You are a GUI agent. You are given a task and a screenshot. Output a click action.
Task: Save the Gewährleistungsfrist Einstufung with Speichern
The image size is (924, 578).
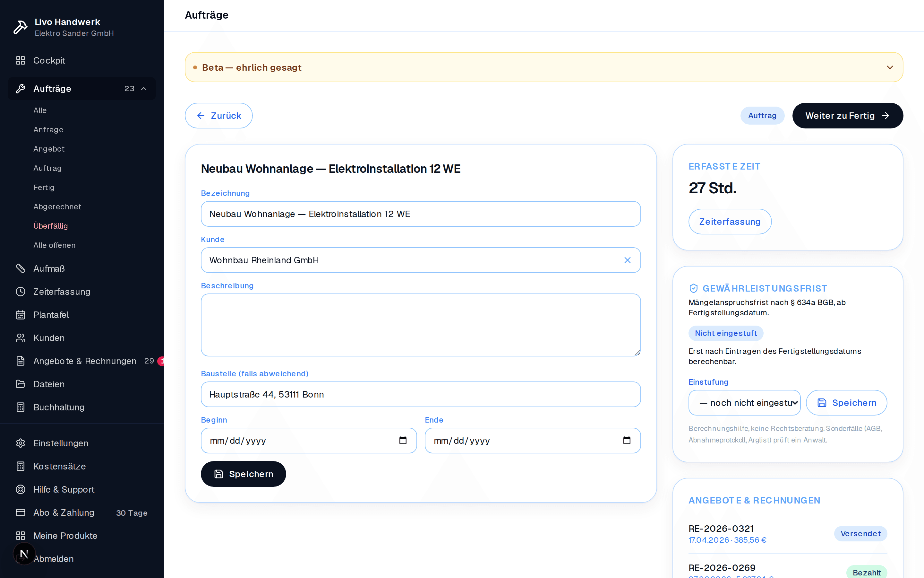tap(846, 403)
